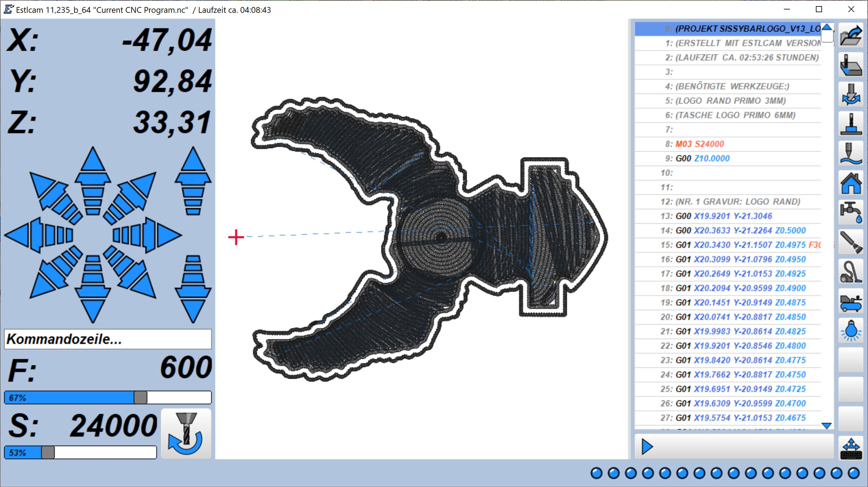Screen dimensions: 868x487
Task: Toggle the light bulb output
Action: pos(851,330)
